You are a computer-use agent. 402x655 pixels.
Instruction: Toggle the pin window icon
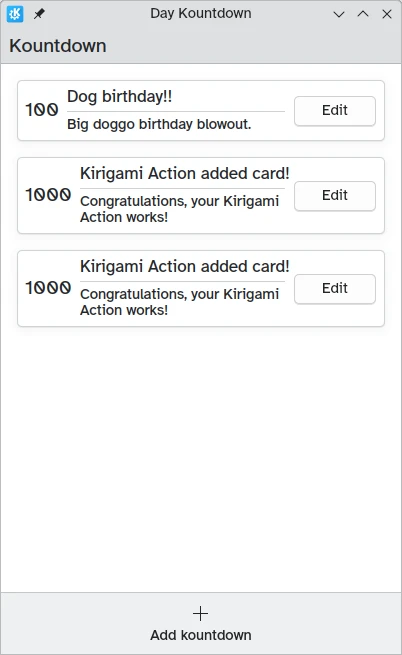tap(39, 14)
